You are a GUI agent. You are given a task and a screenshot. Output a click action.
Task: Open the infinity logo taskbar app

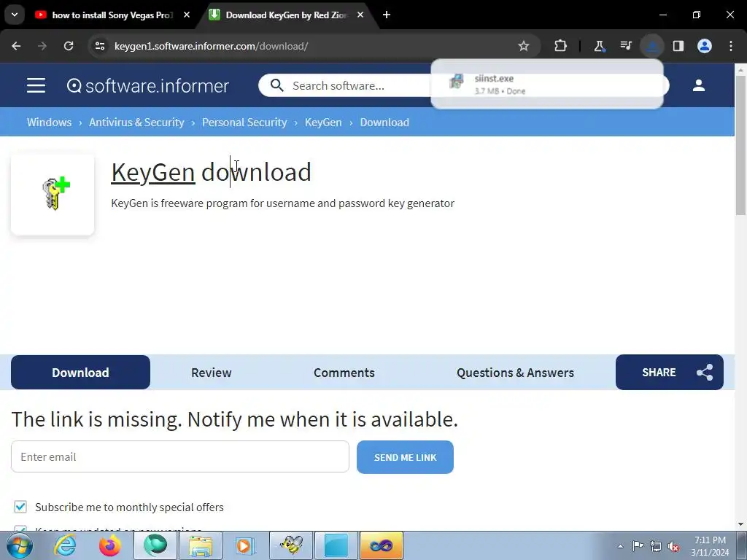point(382,545)
